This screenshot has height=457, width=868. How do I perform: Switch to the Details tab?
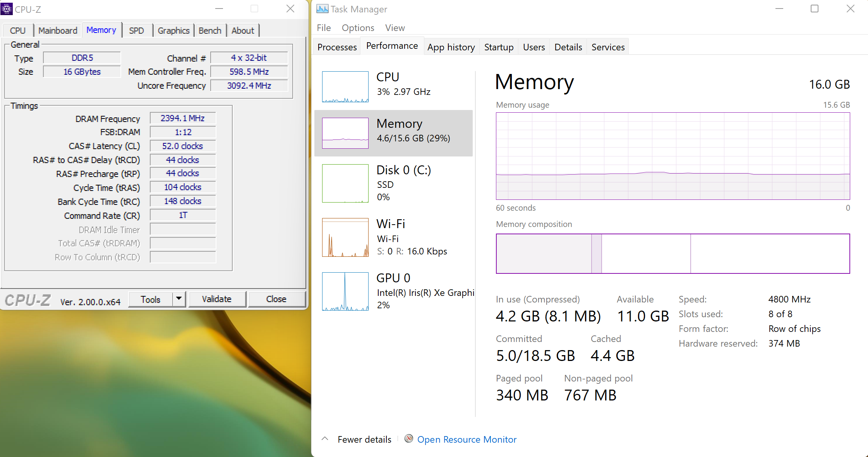coord(568,47)
